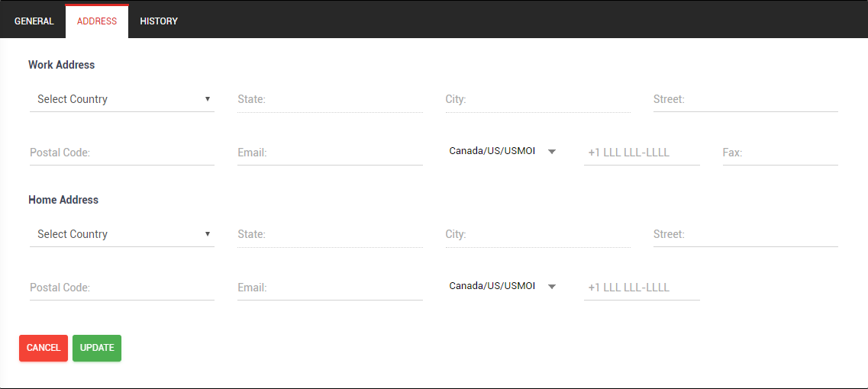Select the Work Address Street field
Image resolution: width=868 pixels, height=389 pixels.
745,99
